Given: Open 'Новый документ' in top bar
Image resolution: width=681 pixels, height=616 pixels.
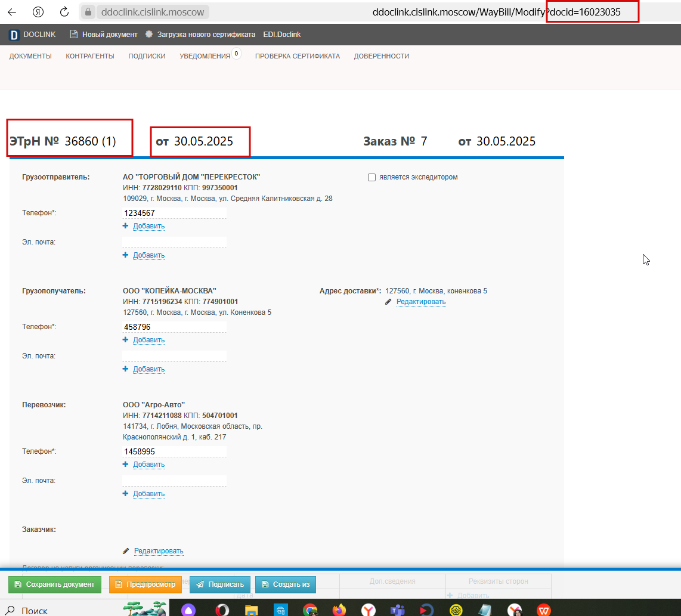Looking at the screenshot, I should coord(104,35).
